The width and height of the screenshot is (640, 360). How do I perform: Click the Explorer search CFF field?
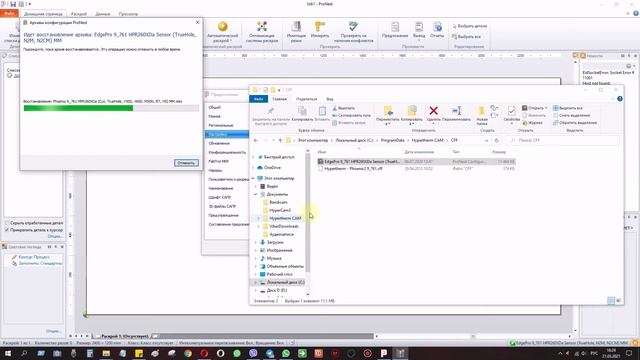563,140
